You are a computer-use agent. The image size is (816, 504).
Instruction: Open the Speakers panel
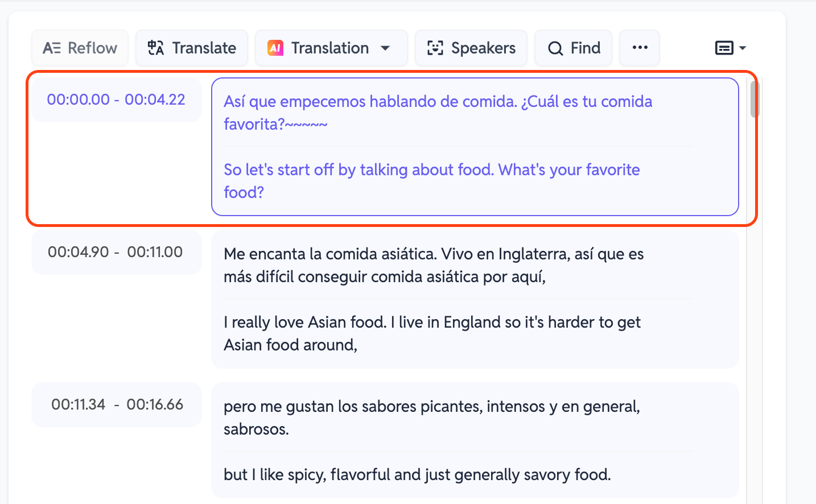pos(471,48)
